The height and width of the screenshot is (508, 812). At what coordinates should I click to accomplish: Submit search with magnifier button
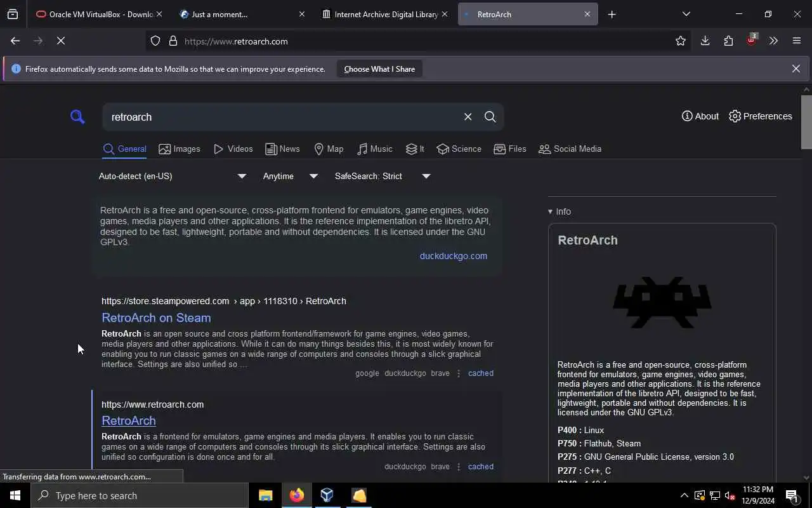click(x=490, y=117)
